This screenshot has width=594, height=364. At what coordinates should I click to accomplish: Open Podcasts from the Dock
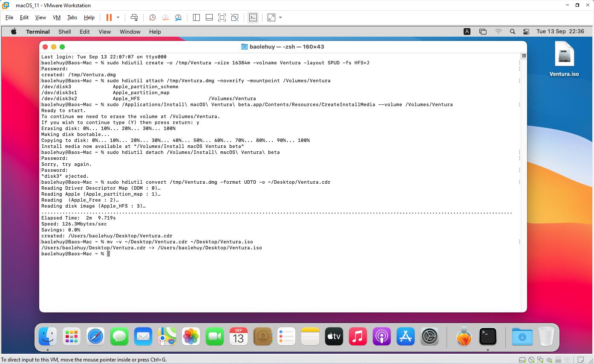point(382,337)
